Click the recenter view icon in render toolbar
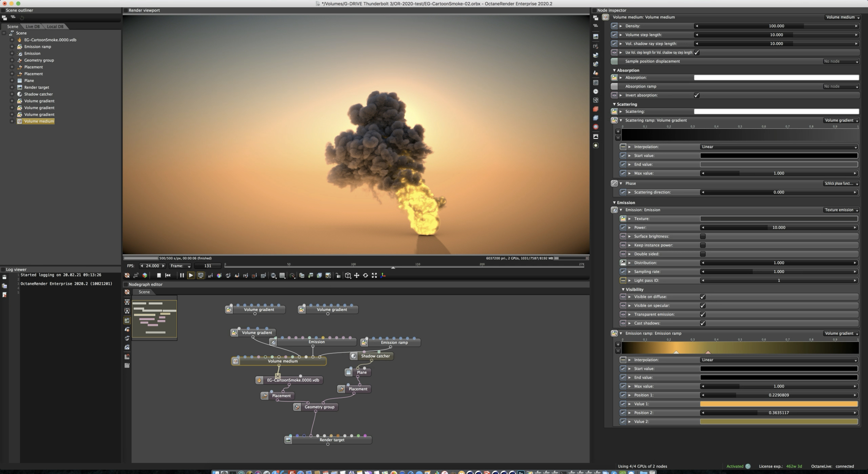 point(127,275)
